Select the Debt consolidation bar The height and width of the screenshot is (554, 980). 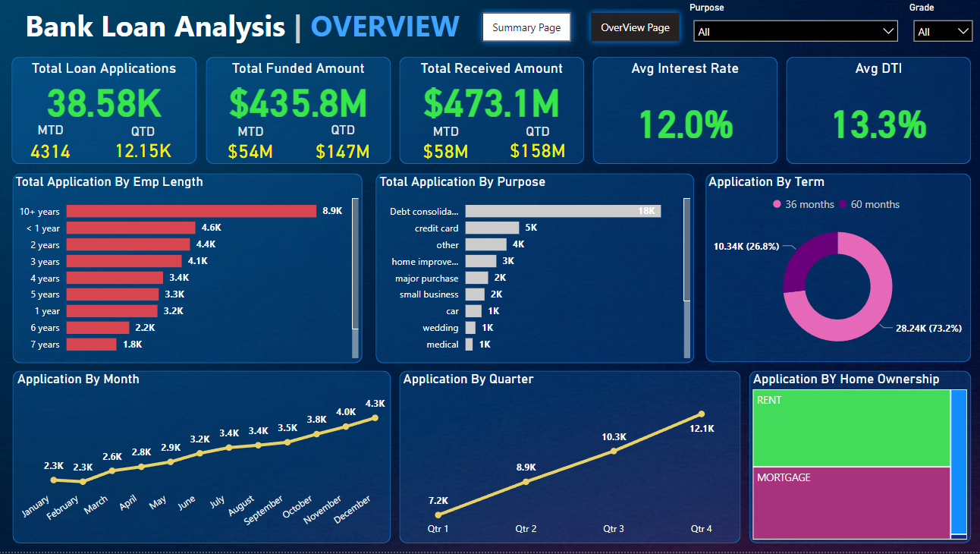tap(561, 210)
